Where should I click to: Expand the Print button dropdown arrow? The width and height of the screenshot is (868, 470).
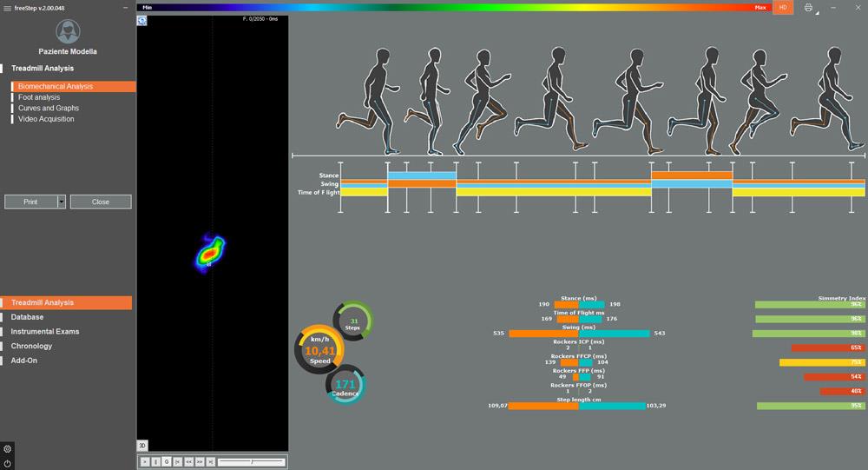[62, 202]
